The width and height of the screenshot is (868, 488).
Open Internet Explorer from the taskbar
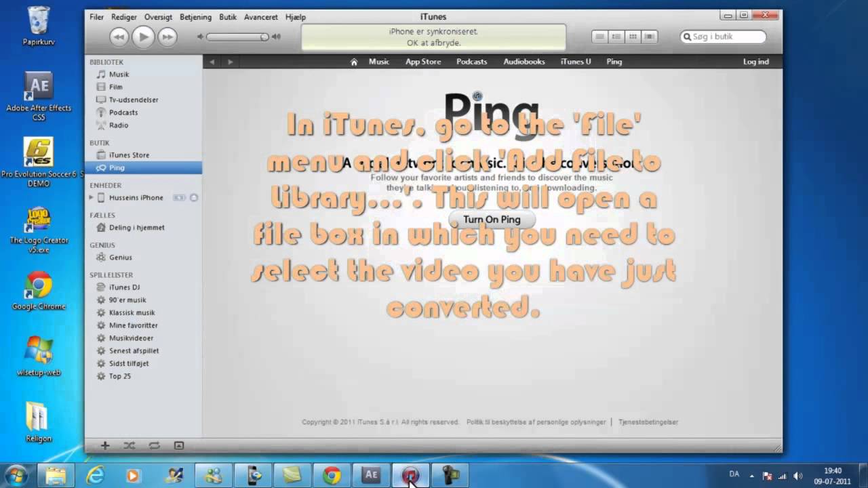95,475
